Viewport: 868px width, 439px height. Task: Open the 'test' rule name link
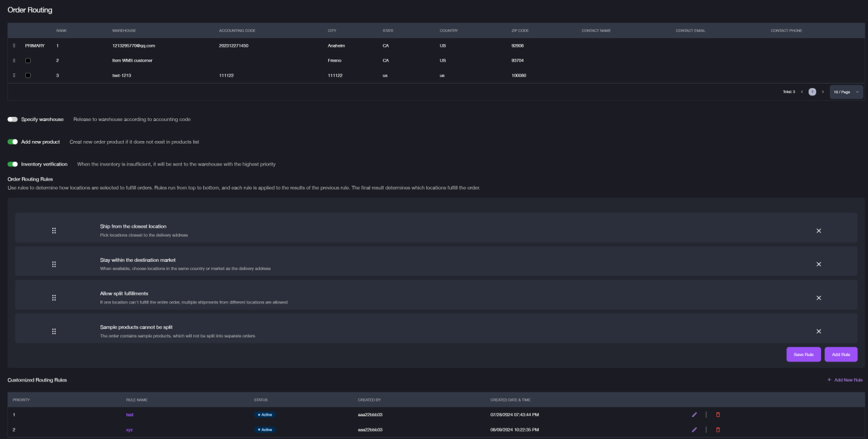[x=130, y=415]
